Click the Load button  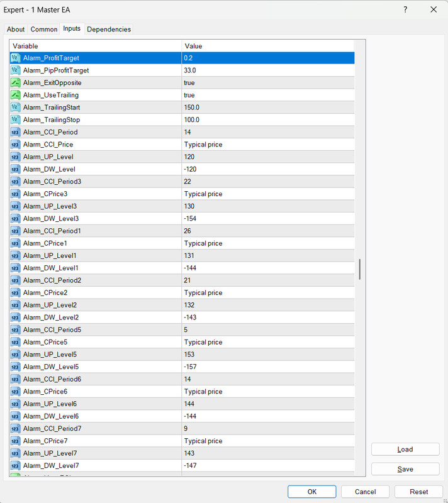click(405, 450)
